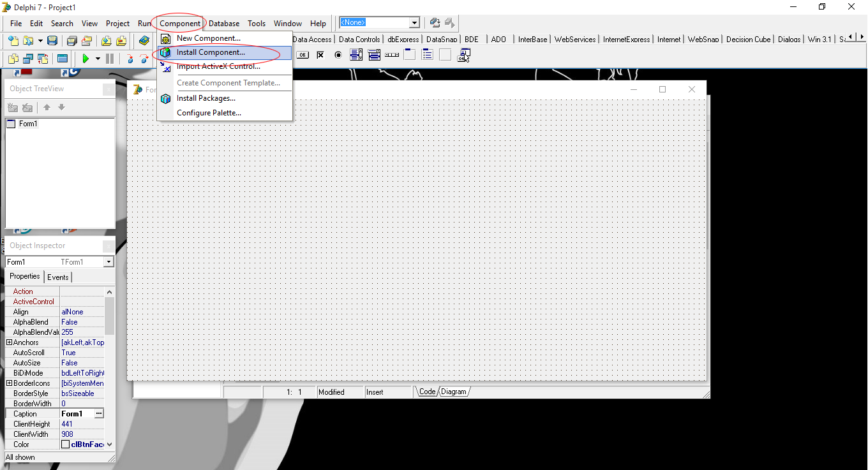Open the Open file dropdown arrow
Image resolution: width=868 pixels, height=470 pixels.
[40, 40]
